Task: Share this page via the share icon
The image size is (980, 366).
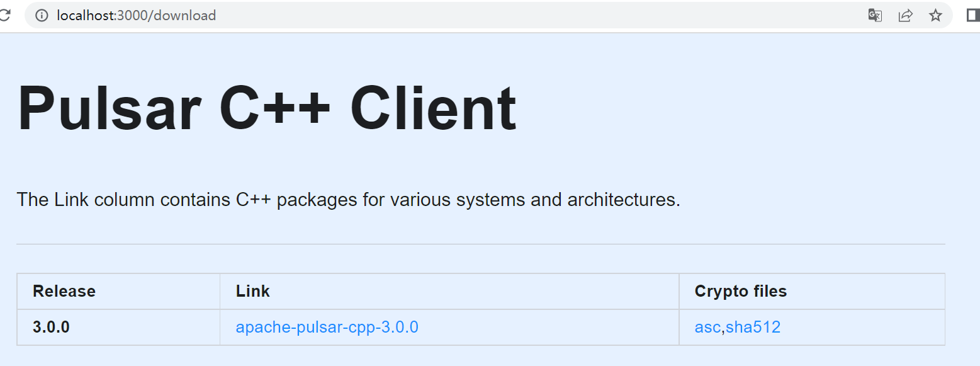Action: 905,16
